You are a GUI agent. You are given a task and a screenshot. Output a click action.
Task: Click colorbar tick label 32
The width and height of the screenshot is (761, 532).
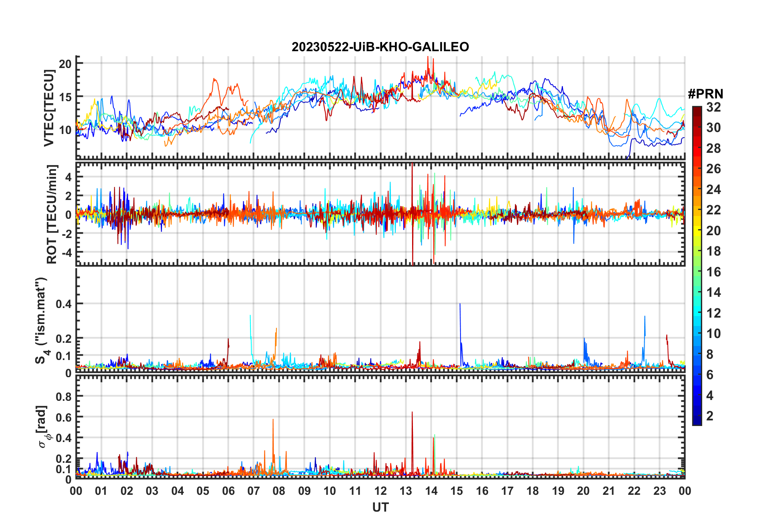coord(713,107)
